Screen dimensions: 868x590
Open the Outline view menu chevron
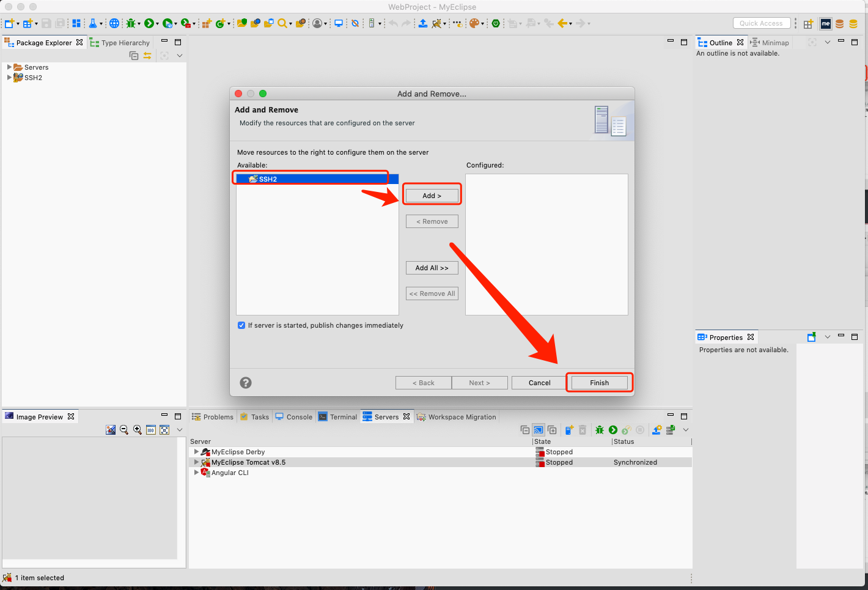pos(828,42)
